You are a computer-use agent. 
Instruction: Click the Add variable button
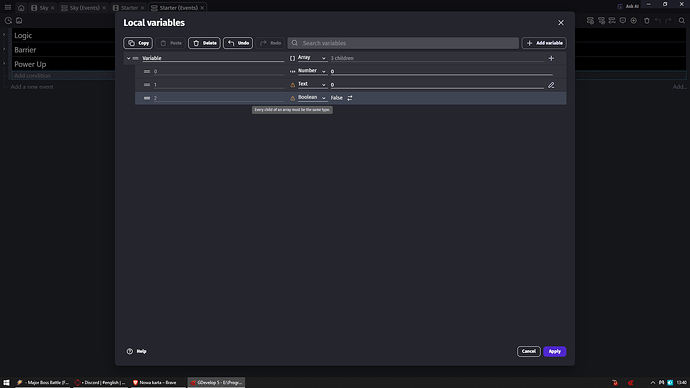pyautogui.click(x=544, y=43)
